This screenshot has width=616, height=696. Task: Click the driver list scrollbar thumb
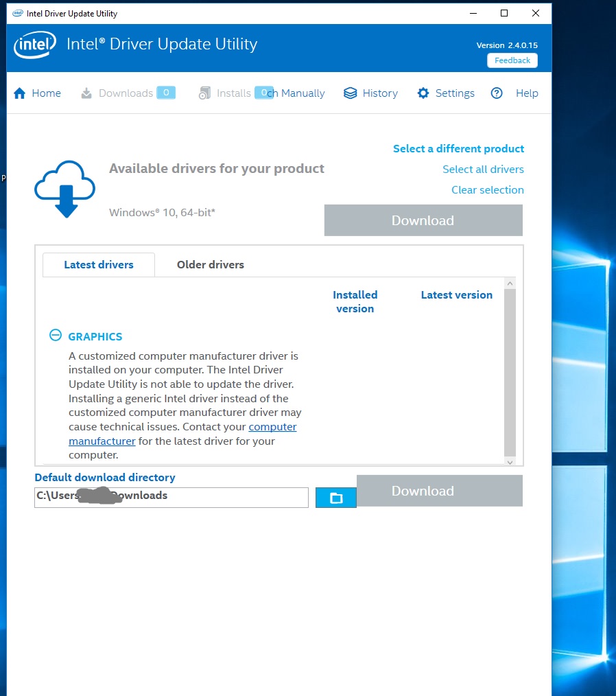510,373
